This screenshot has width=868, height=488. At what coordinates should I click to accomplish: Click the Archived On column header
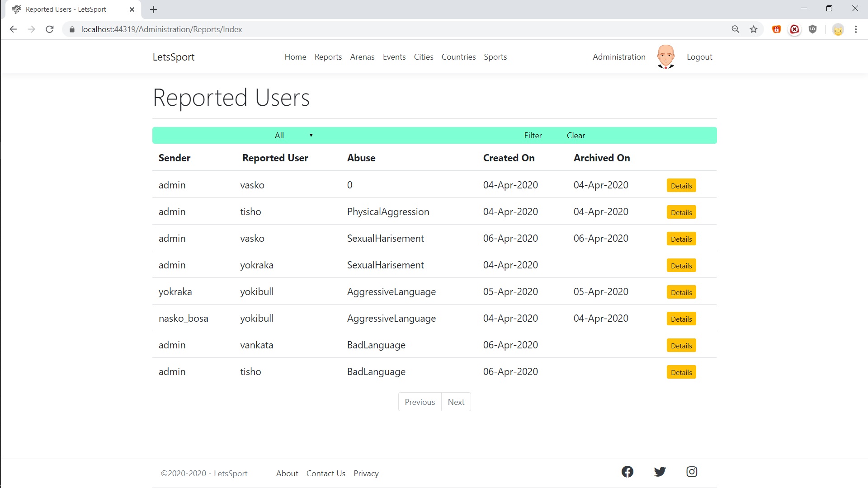[602, 158]
